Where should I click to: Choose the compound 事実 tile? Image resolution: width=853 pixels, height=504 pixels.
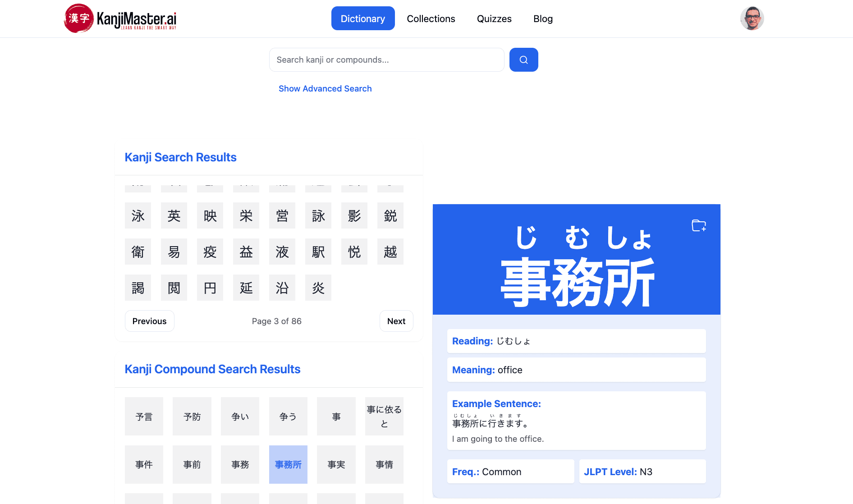[336, 464]
